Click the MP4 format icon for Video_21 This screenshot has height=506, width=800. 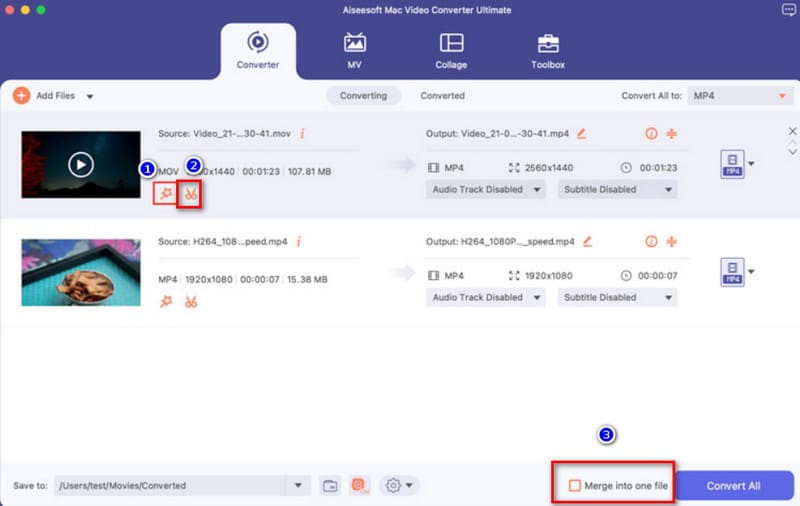(x=732, y=164)
